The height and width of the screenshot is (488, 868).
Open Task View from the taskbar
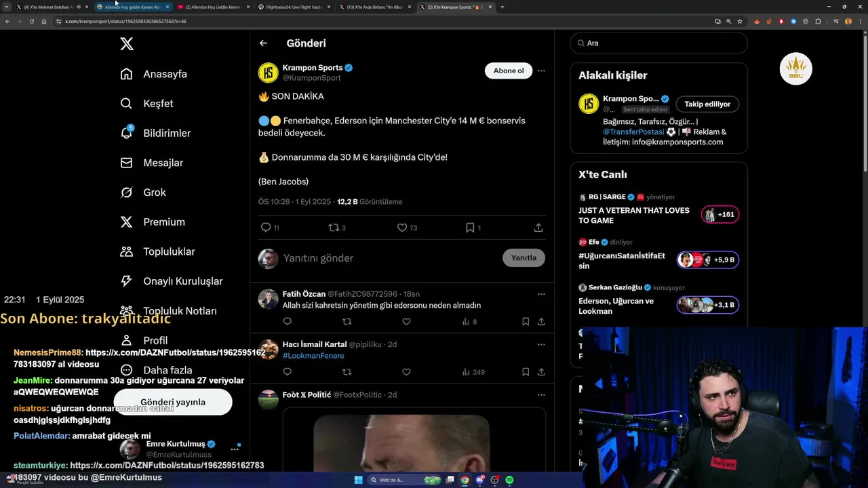tap(450, 480)
